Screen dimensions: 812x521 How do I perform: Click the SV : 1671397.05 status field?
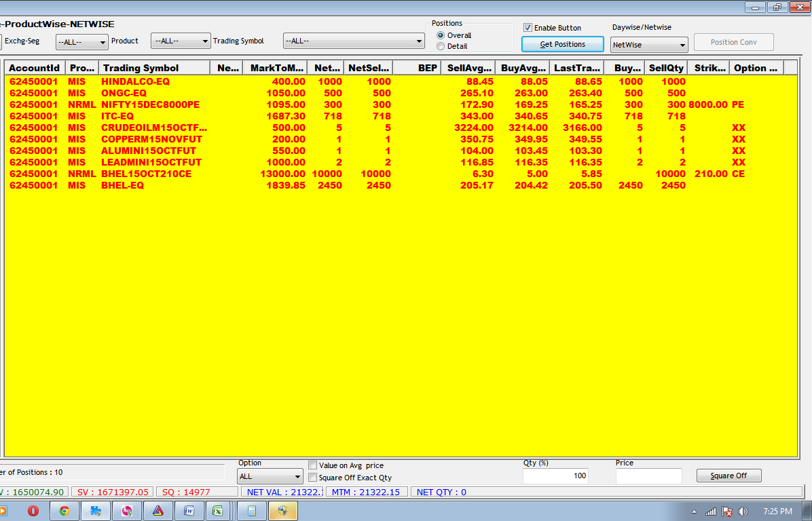coord(113,492)
